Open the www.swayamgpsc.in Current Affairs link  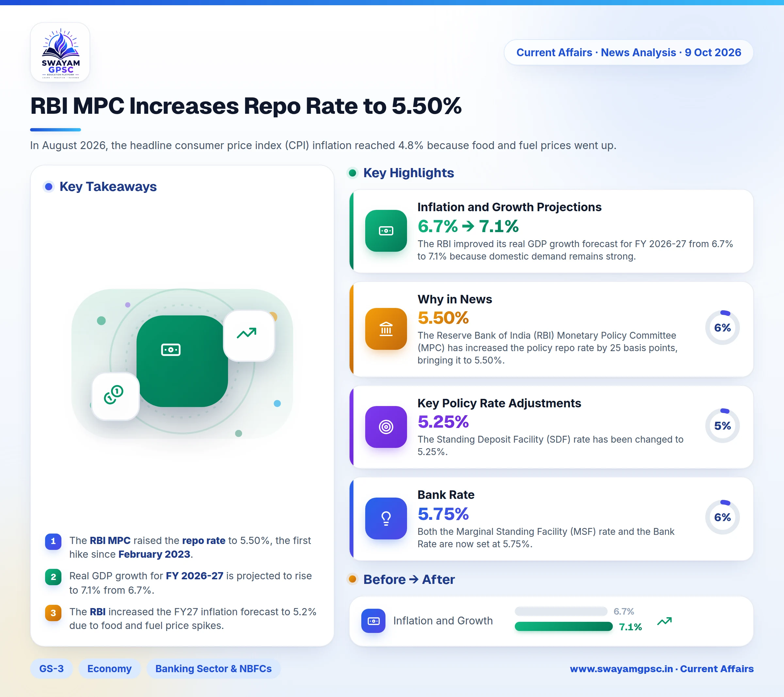[x=661, y=669]
